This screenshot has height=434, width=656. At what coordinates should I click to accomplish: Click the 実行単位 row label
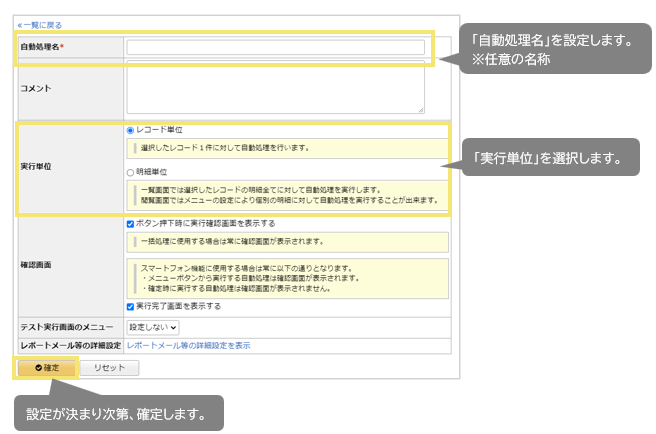pos(36,167)
